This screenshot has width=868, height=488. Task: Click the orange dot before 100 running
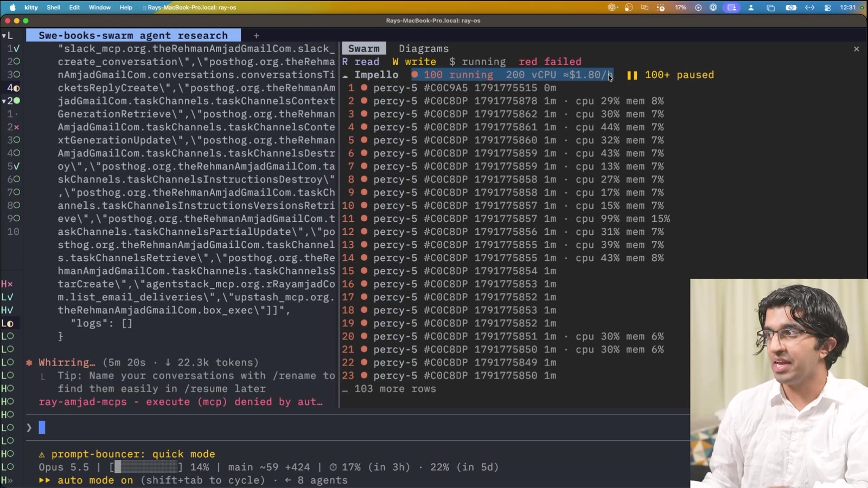[x=415, y=75]
